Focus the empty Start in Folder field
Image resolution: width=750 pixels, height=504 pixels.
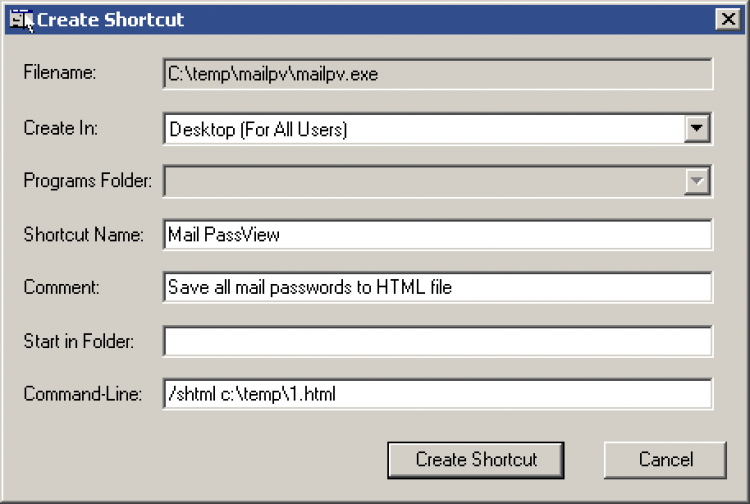tap(437, 341)
